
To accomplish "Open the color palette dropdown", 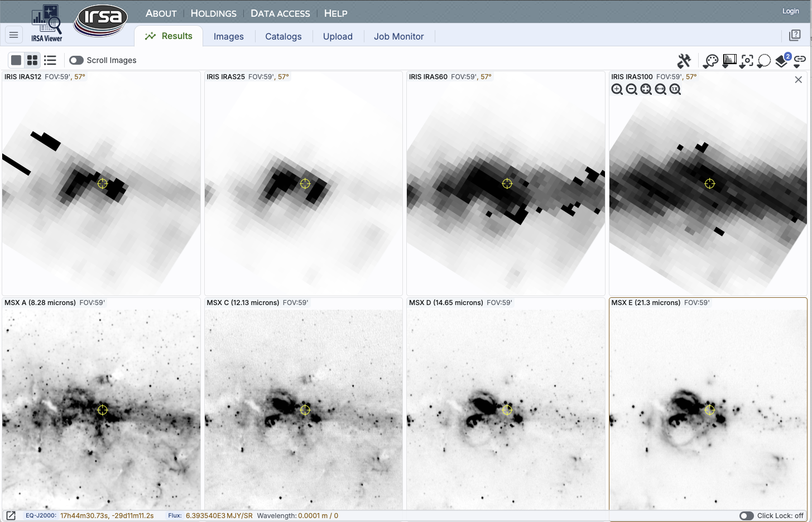I will pos(711,60).
